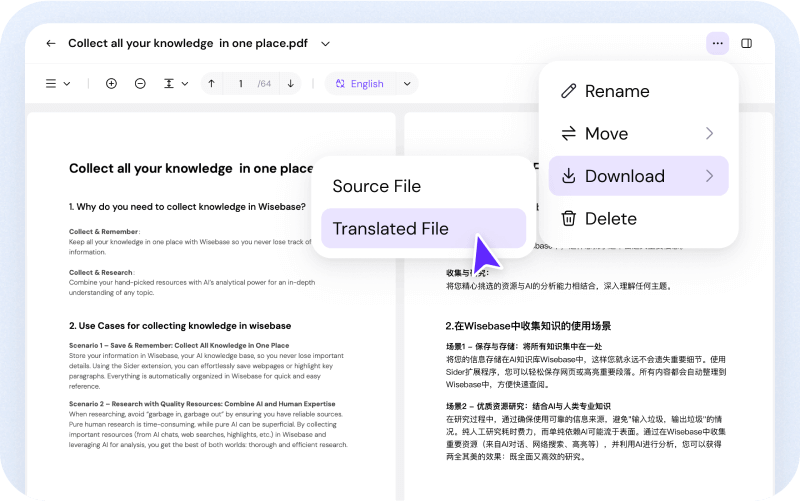Screen dimensions: 800x501
Task: Click heading 'Why do you need to collect knowledge'
Action: (x=187, y=207)
